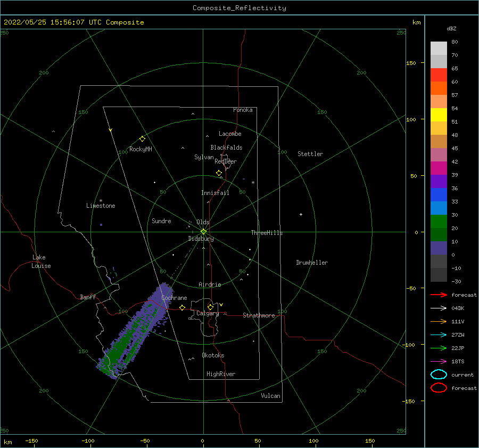Click the orange 111V arrow icon
The width and height of the screenshot is (479, 448).
pos(439,321)
